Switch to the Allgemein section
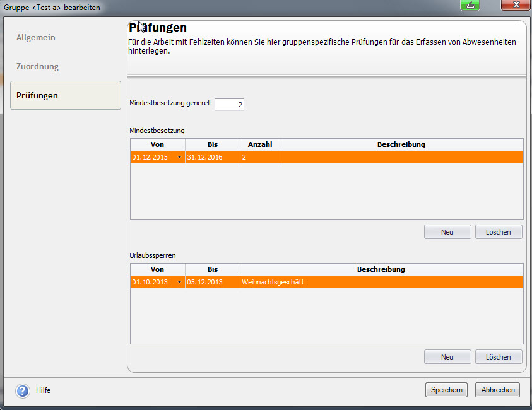Image resolution: width=532 pixels, height=410 pixels. [36, 37]
